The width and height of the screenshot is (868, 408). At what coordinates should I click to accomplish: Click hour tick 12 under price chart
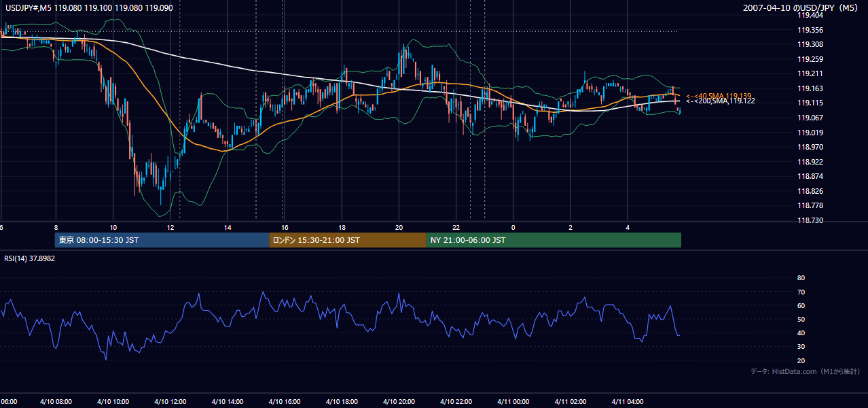pyautogui.click(x=170, y=227)
